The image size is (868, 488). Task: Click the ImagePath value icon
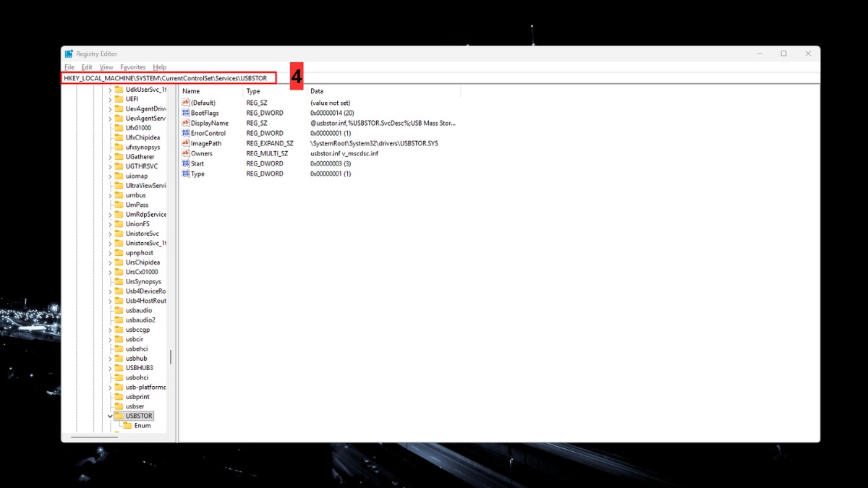point(186,143)
